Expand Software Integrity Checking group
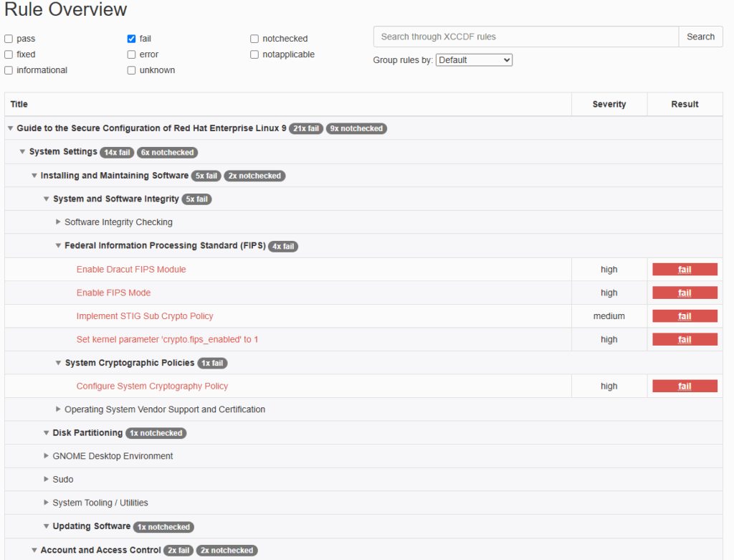The image size is (734, 560). (x=118, y=222)
